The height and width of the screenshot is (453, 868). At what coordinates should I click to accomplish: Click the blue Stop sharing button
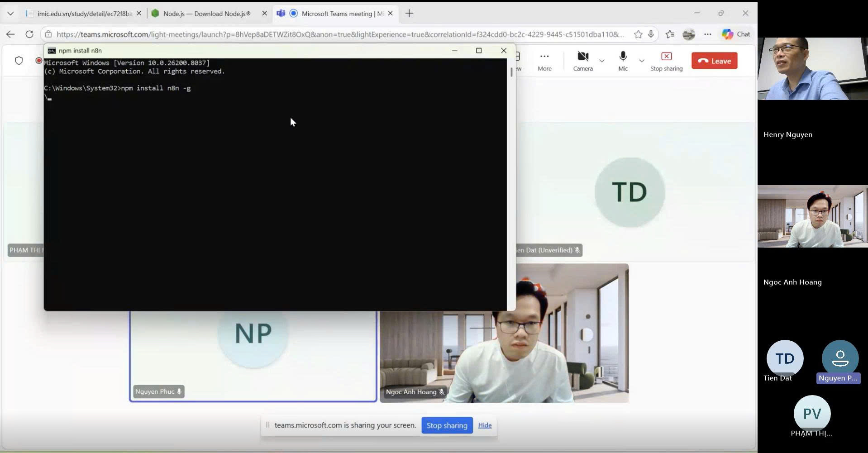447,425
